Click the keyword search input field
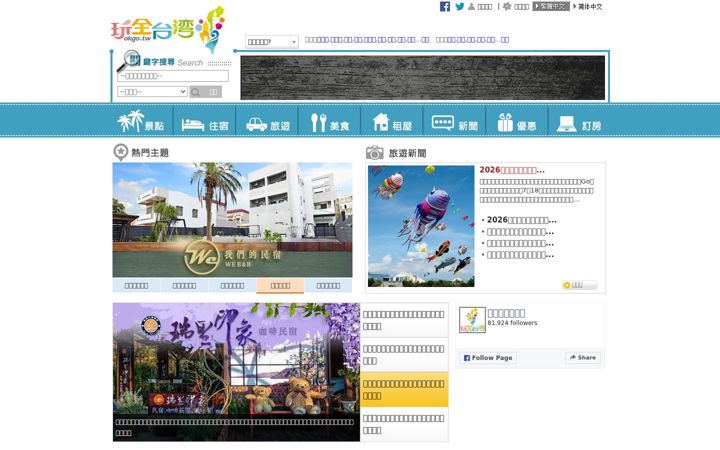Image resolution: width=720 pixels, height=450 pixels. [x=173, y=76]
